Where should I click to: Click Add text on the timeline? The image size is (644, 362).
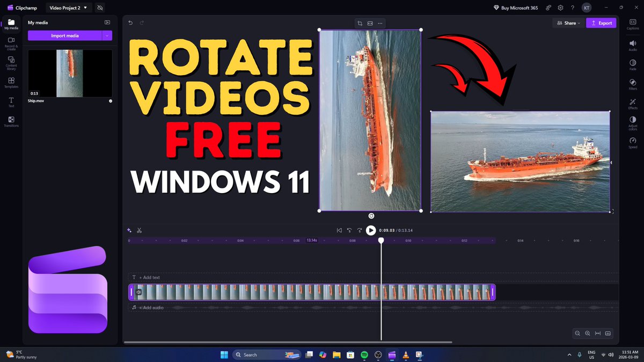pyautogui.click(x=150, y=277)
